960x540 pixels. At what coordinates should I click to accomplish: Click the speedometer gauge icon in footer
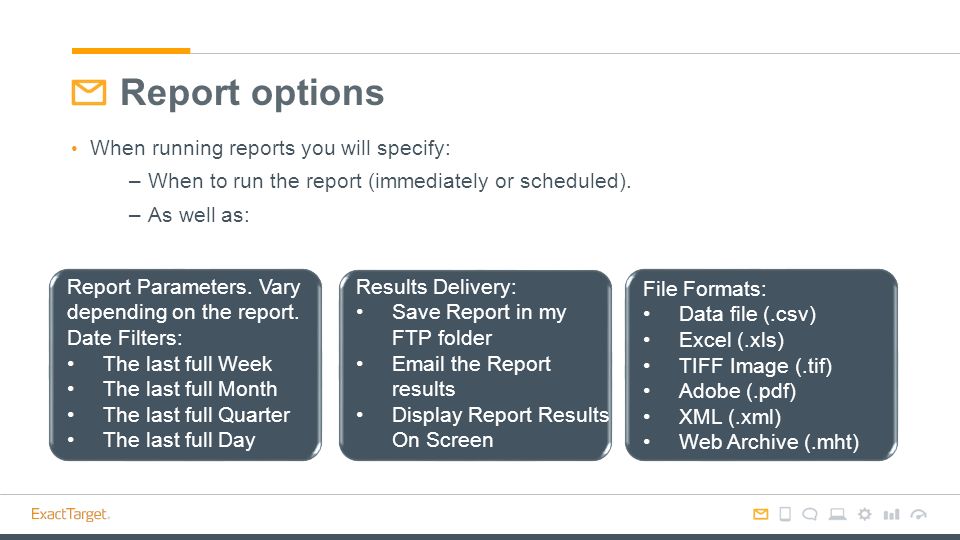tap(918, 514)
